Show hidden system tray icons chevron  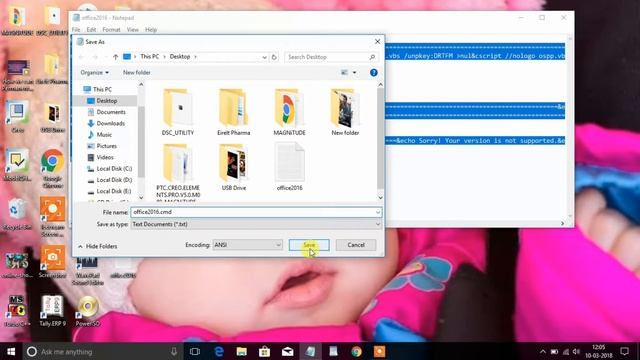click(x=542, y=351)
